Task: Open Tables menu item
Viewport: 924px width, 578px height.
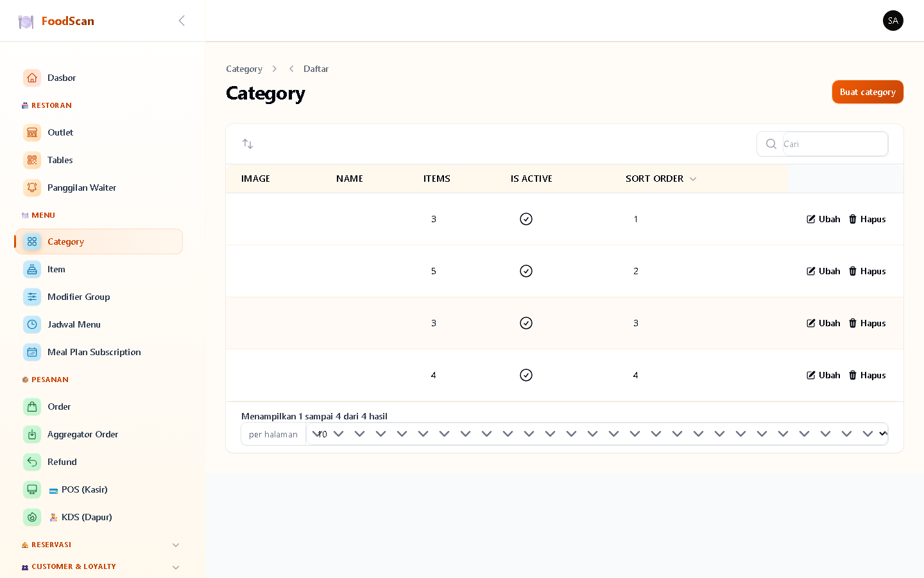Action: 99,160
